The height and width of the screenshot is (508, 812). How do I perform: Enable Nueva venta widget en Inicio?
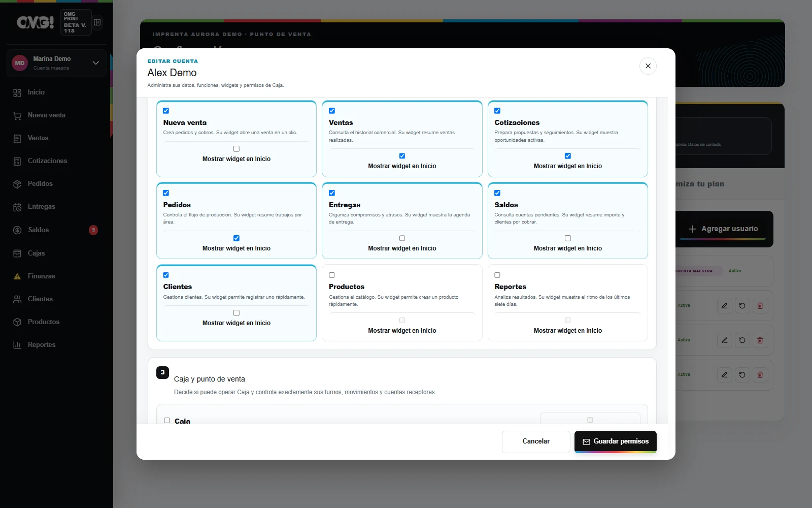236,149
